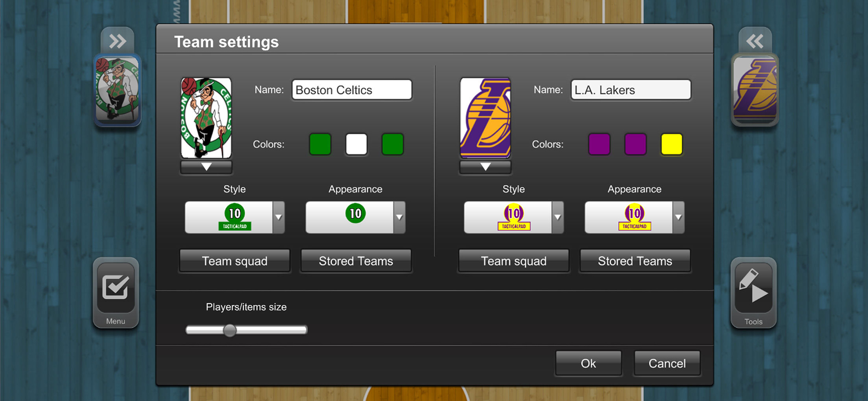Pick third green color swatch for Celtics
The image size is (868, 401).
coord(393,144)
